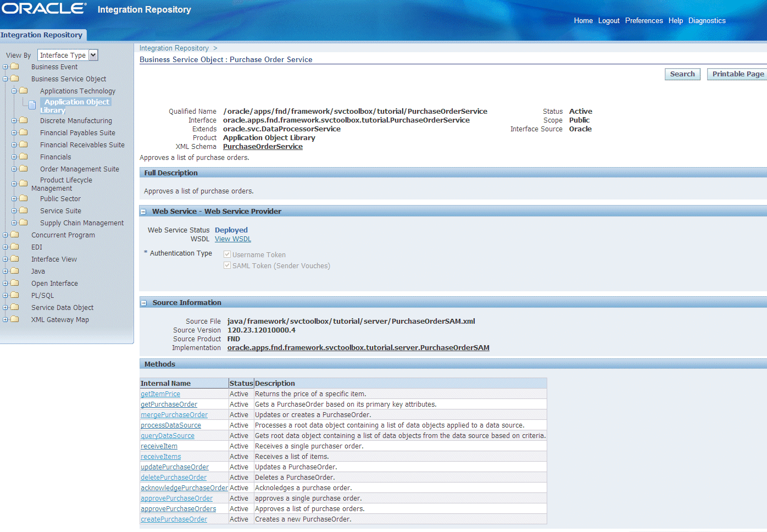Image resolution: width=767 pixels, height=532 pixels.
Task: Open the PurchaseOrderService XML Schema link
Action: point(263,147)
